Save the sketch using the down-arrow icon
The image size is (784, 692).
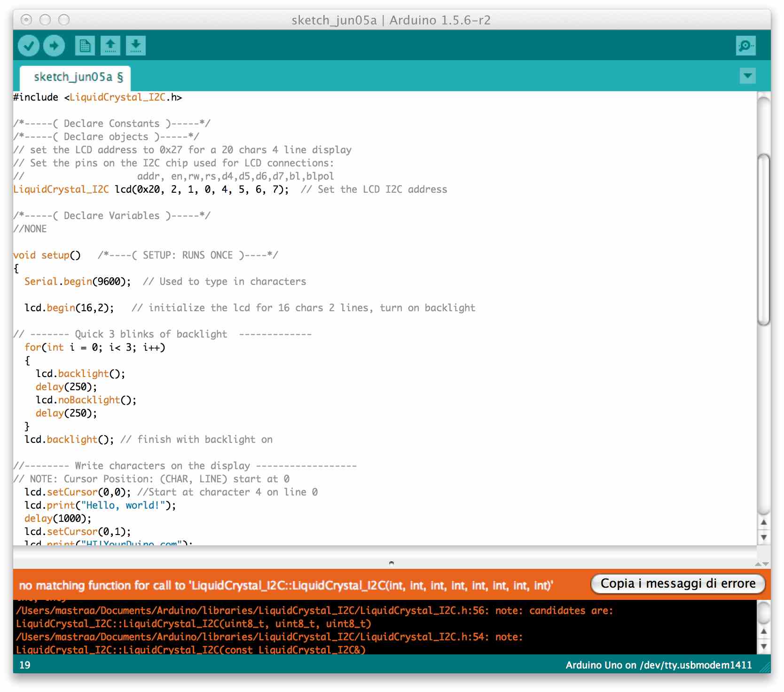[x=136, y=46]
